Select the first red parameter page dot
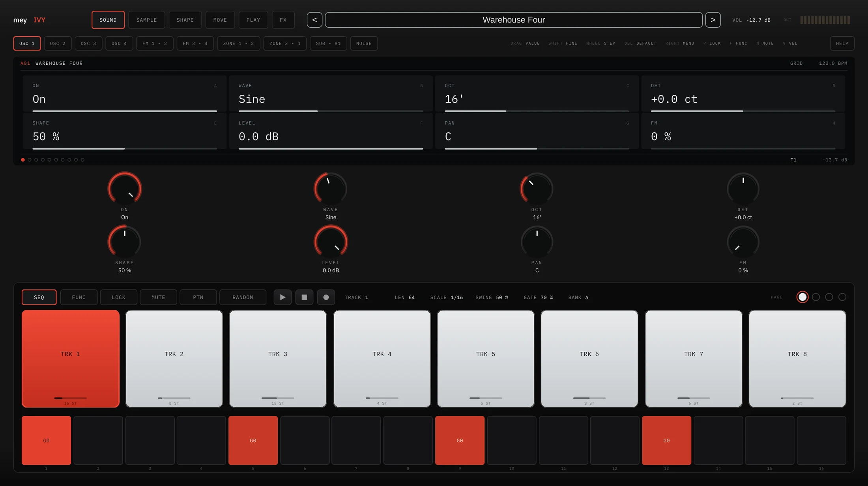This screenshot has width=868, height=486. [23, 160]
